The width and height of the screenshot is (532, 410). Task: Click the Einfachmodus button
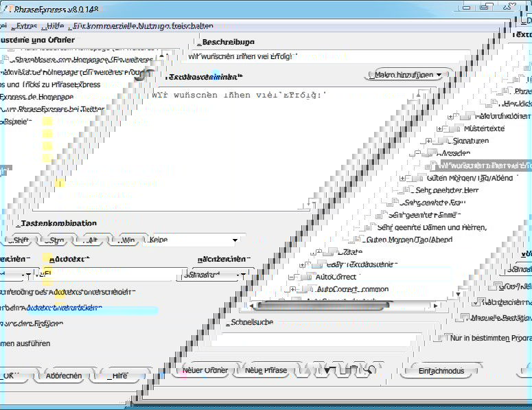[x=441, y=371]
